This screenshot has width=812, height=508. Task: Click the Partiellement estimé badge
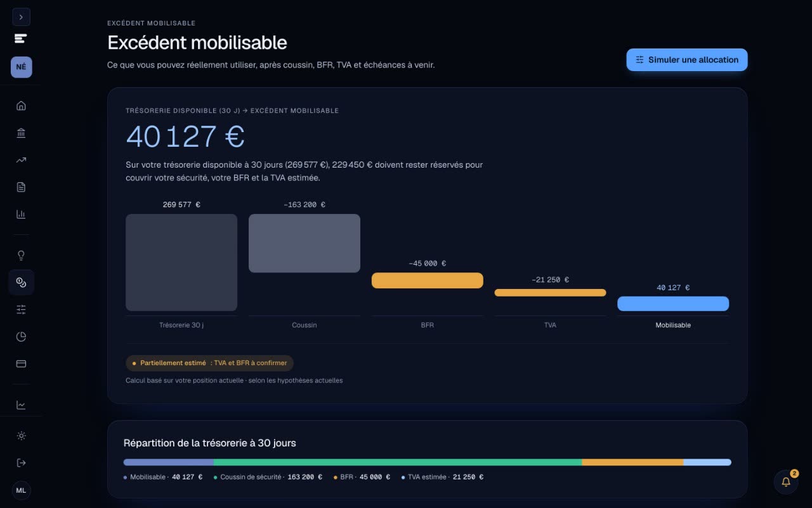pyautogui.click(x=209, y=363)
